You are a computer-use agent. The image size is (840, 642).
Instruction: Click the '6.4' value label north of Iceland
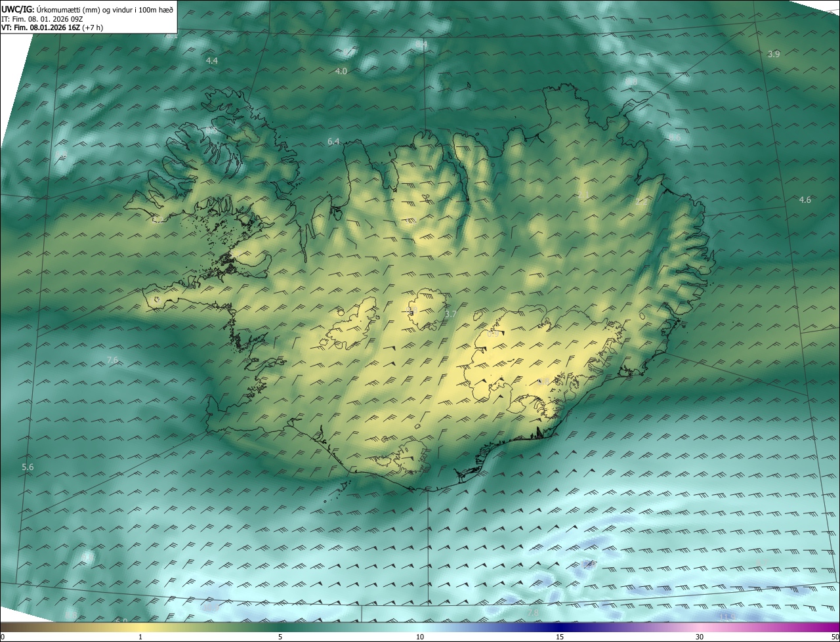333,142
